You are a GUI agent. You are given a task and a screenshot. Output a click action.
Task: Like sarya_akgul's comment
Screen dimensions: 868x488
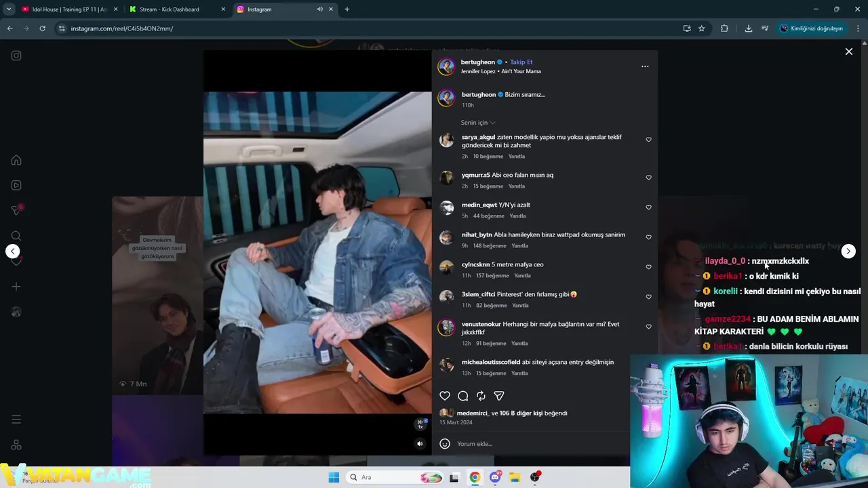648,140
